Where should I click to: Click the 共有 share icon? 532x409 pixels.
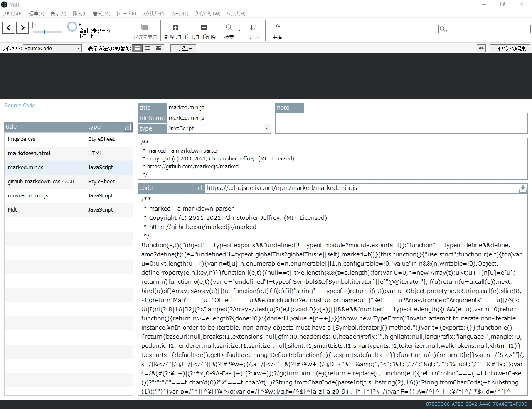(x=278, y=27)
